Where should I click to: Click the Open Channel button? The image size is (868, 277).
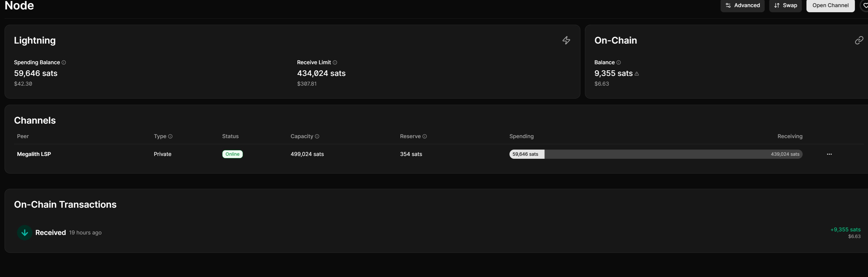[x=830, y=5]
